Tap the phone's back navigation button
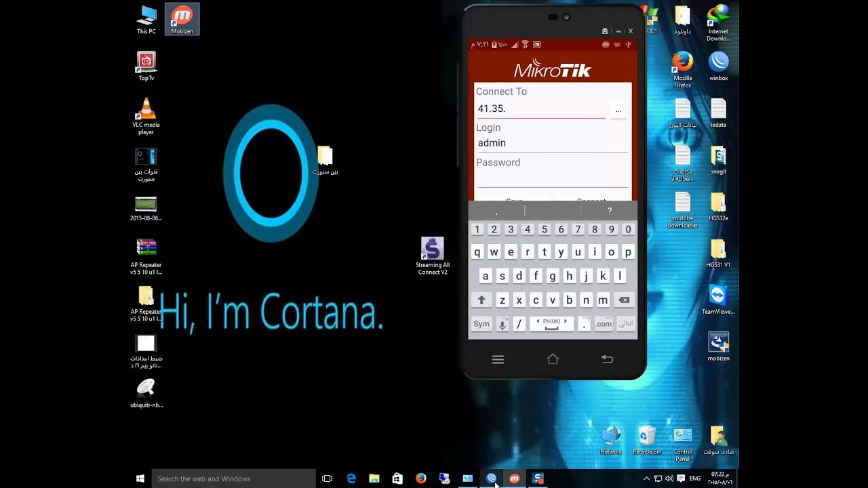The height and width of the screenshot is (488, 868). 607,359
